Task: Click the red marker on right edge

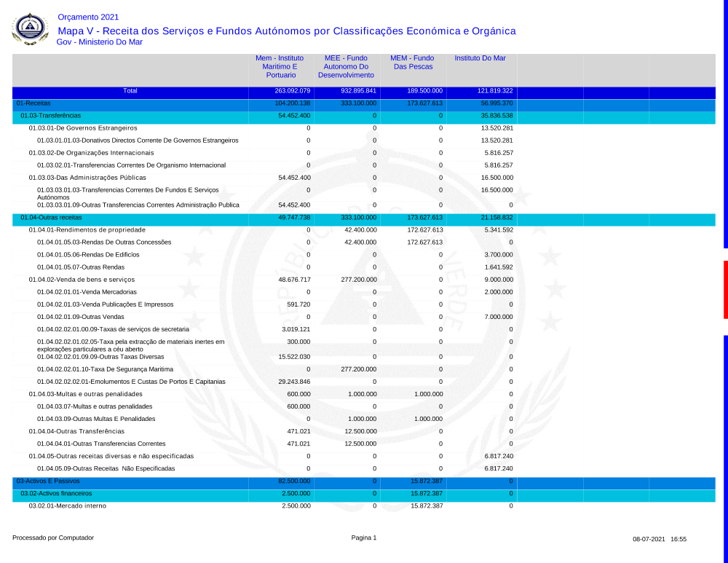Action: pyautogui.click(x=725, y=289)
